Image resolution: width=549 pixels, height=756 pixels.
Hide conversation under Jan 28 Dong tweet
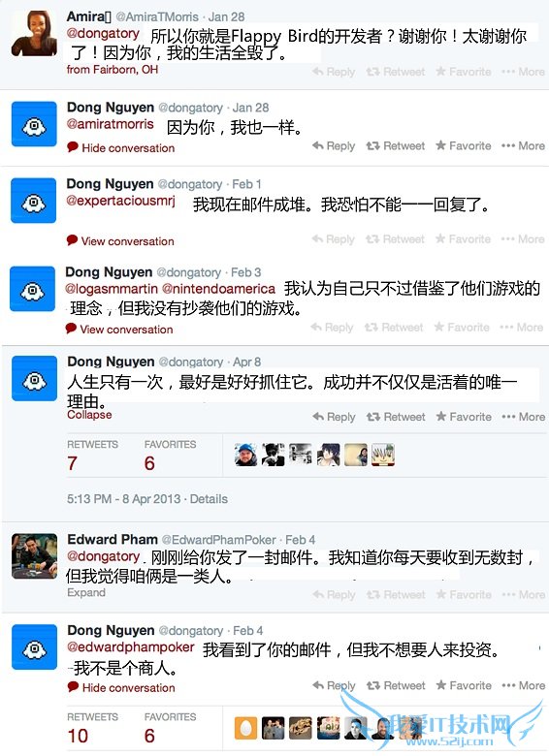[x=121, y=147]
